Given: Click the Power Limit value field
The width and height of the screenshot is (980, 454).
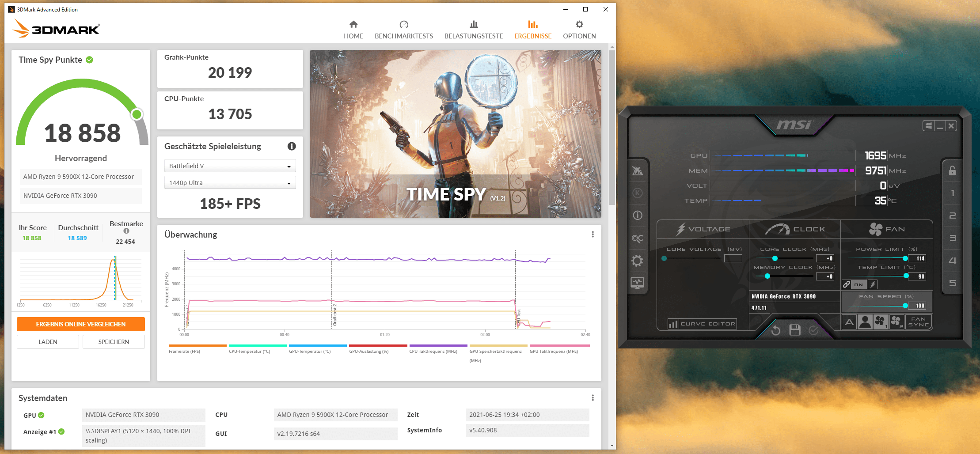Looking at the screenshot, I should tap(918, 258).
